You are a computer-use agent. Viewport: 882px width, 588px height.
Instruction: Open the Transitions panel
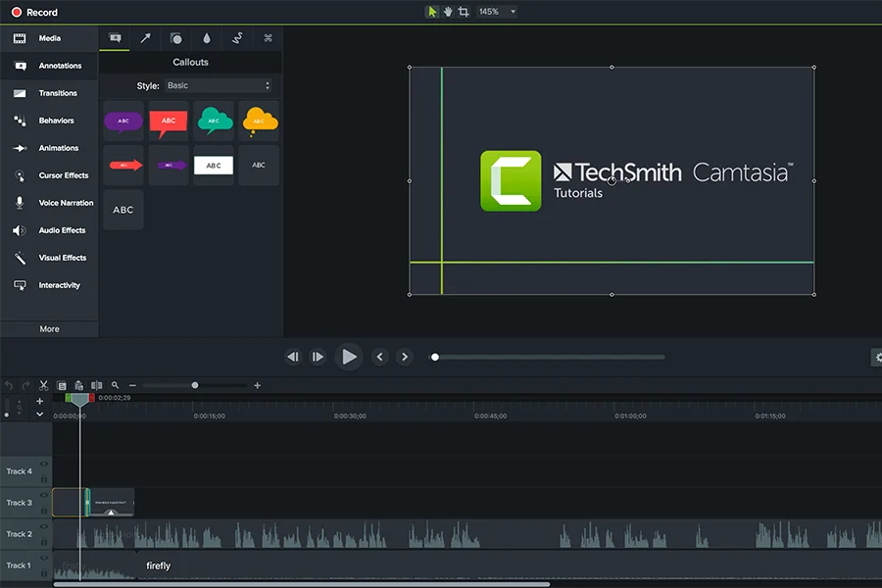pyautogui.click(x=57, y=93)
